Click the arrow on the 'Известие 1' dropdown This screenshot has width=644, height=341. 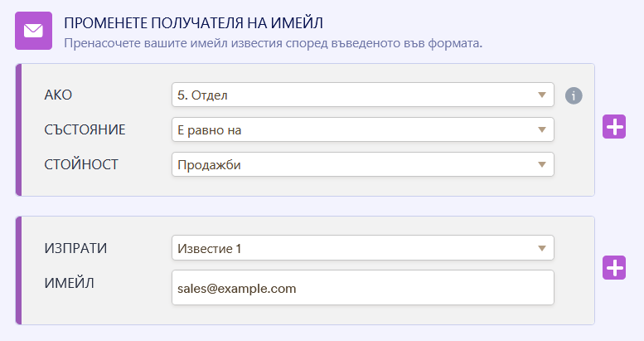tap(541, 248)
